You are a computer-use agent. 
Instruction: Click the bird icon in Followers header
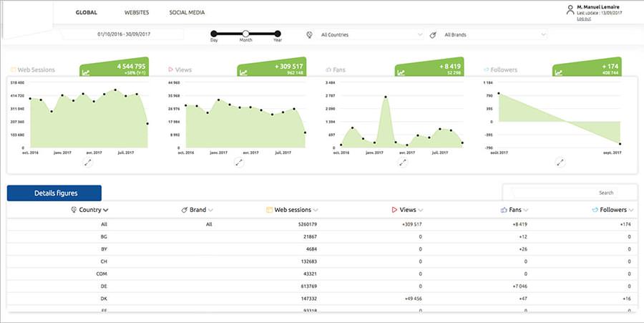(x=595, y=210)
